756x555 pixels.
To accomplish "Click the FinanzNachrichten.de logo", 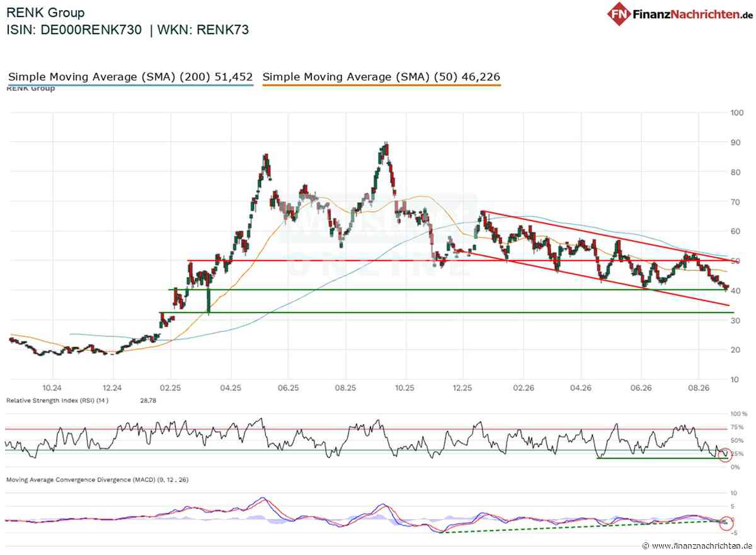I will tap(680, 13).
